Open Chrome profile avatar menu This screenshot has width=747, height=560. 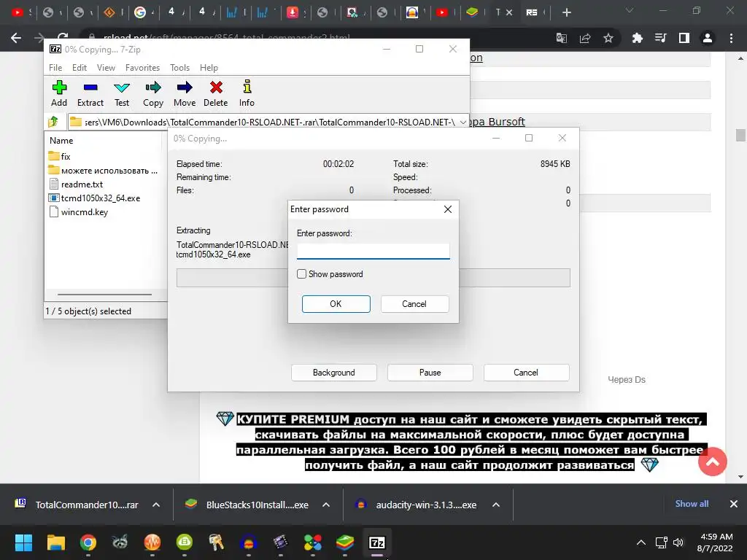[708, 38]
